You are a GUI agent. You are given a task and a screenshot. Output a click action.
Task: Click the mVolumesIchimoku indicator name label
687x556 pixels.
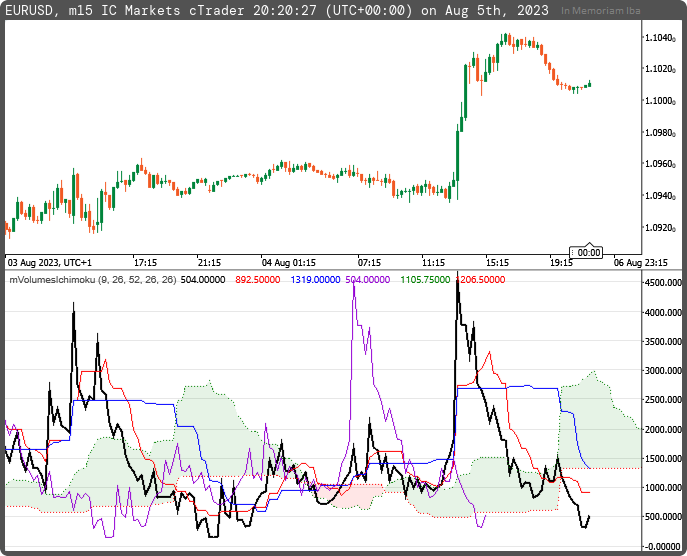pyautogui.click(x=92, y=282)
